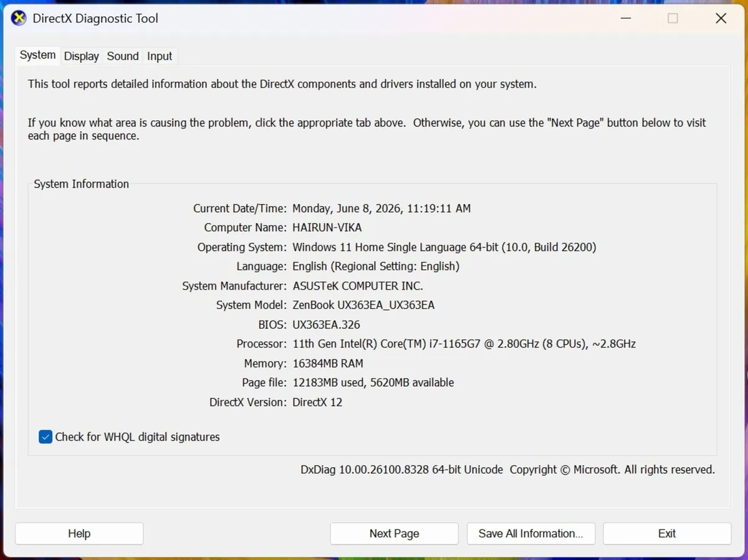This screenshot has width=748, height=560.
Task: Click the System Manufacturer value ASUSTeK COMPUTER INC.
Action: pyautogui.click(x=358, y=285)
